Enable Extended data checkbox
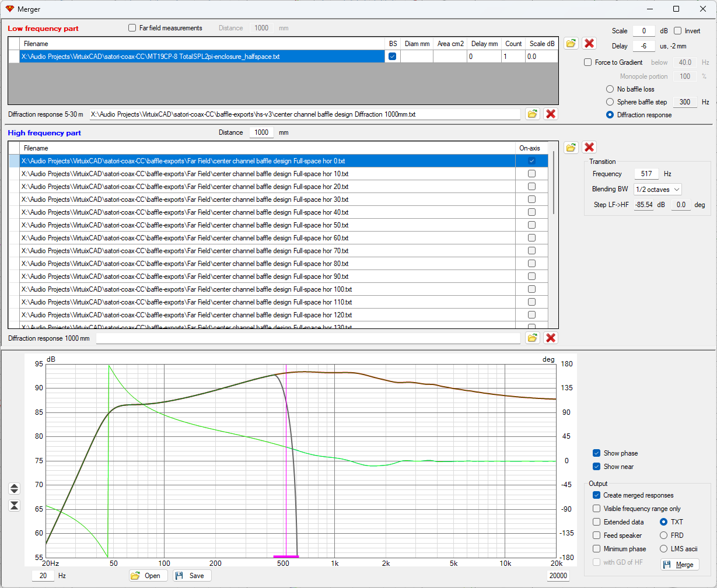Image resolution: width=717 pixels, height=588 pixels. point(596,522)
